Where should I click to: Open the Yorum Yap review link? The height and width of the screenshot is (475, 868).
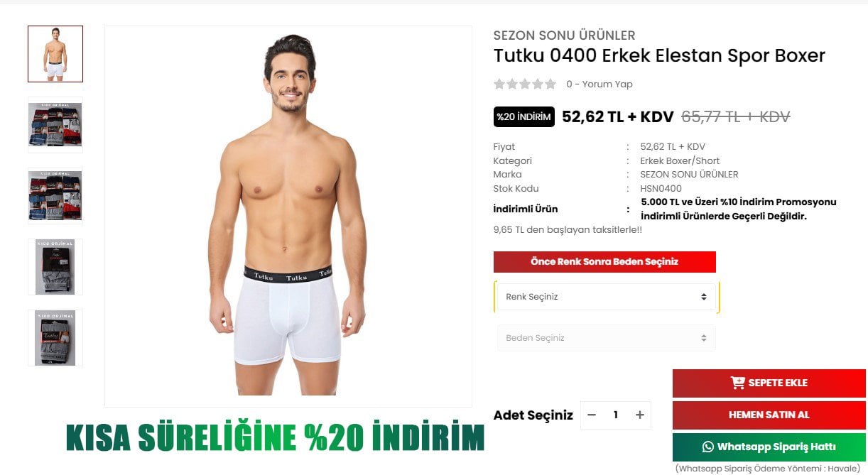point(607,84)
